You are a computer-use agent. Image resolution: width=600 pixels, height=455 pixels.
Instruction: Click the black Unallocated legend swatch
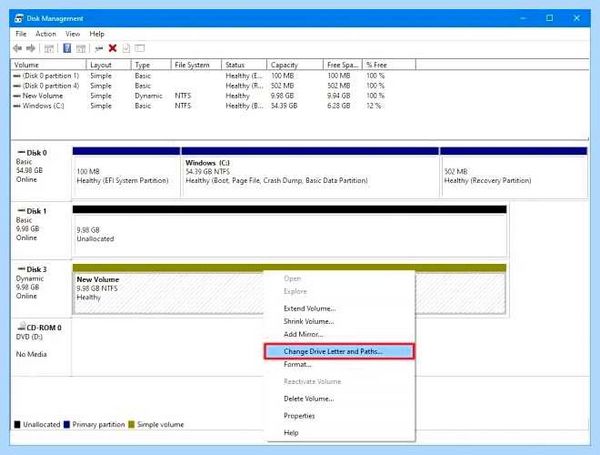(x=17, y=424)
